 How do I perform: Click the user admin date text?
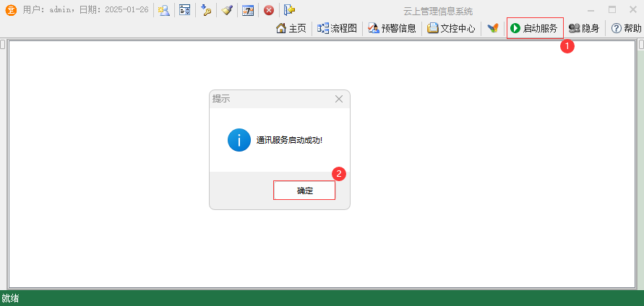[x=85, y=10]
